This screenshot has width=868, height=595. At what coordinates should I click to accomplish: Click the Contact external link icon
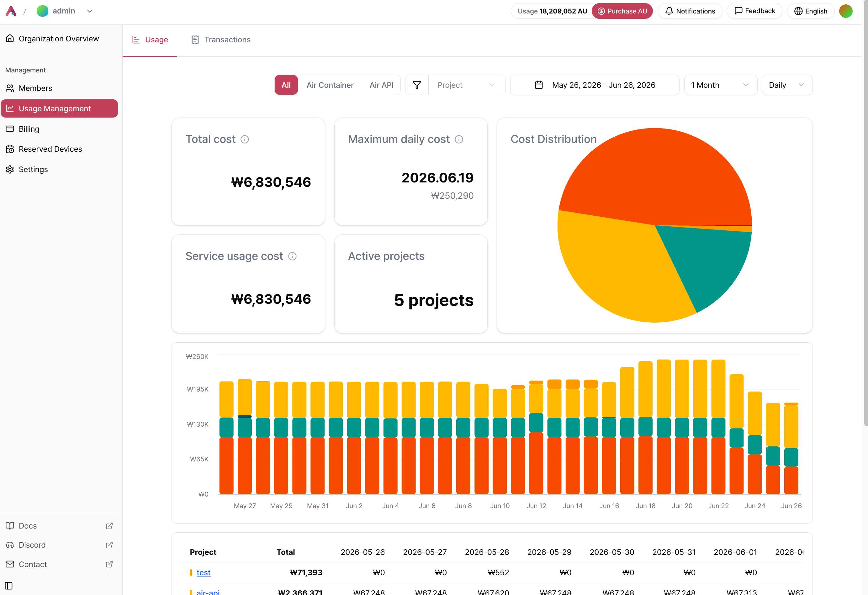pos(109,564)
